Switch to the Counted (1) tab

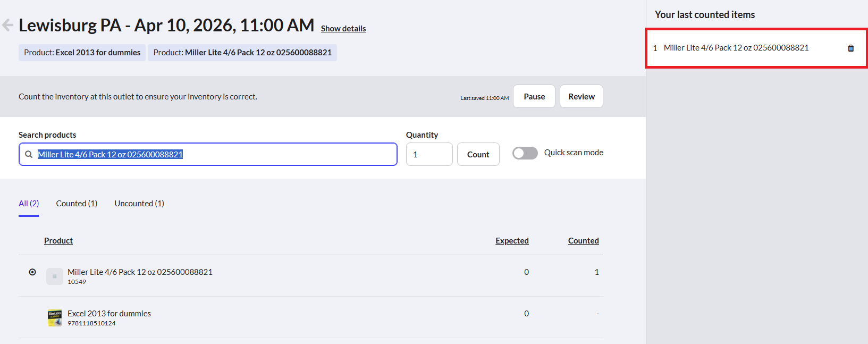(77, 204)
